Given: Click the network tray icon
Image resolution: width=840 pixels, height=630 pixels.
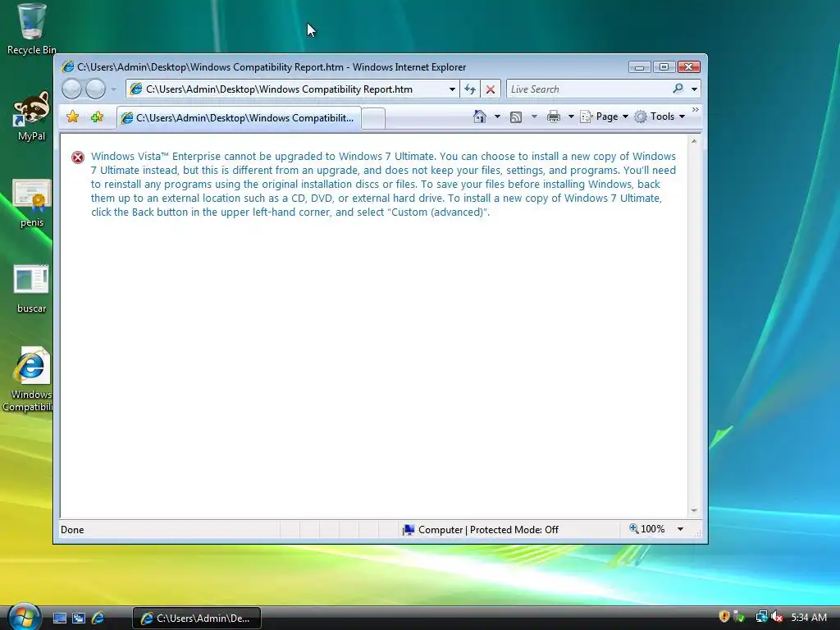Looking at the screenshot, I should (x=761, y=617).
